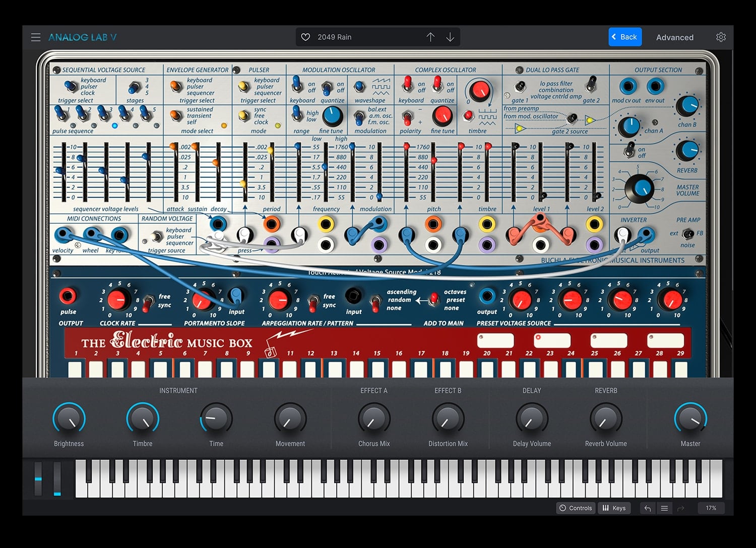Viewport: 756px width, 548px height.
Task: Click the red knob above the timbre waveform
Action: [479, 91]
